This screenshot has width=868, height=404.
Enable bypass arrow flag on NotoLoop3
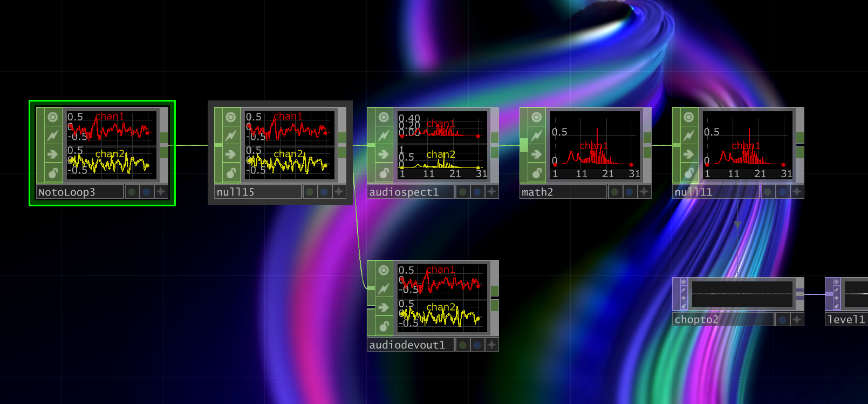coord(52,154)
